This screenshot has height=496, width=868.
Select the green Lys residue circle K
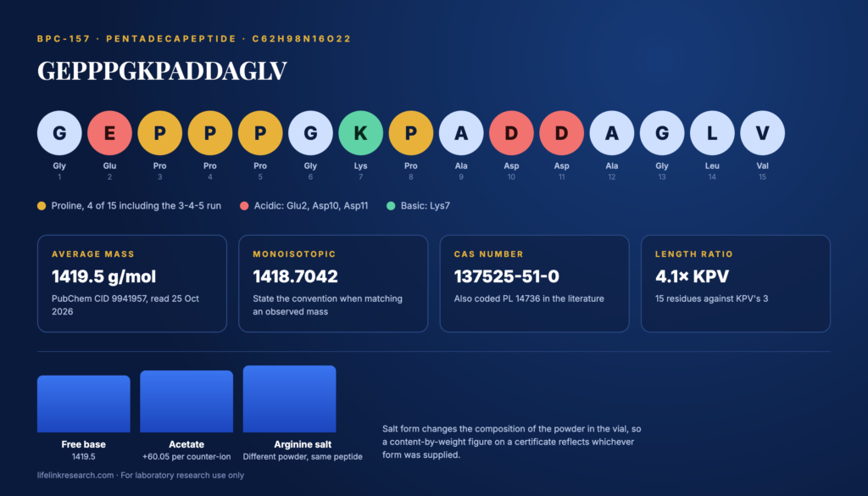point(360,133)
